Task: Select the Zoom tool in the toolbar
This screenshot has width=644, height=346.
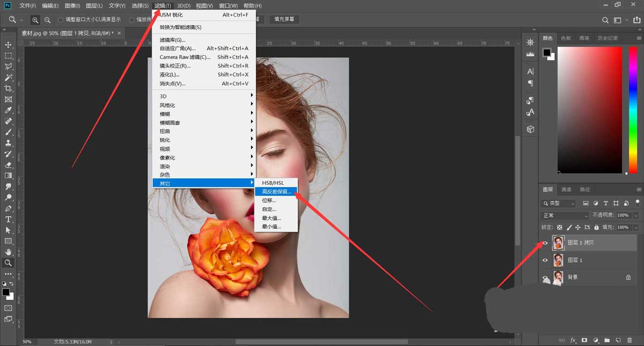Action: (x=8, y=263)
